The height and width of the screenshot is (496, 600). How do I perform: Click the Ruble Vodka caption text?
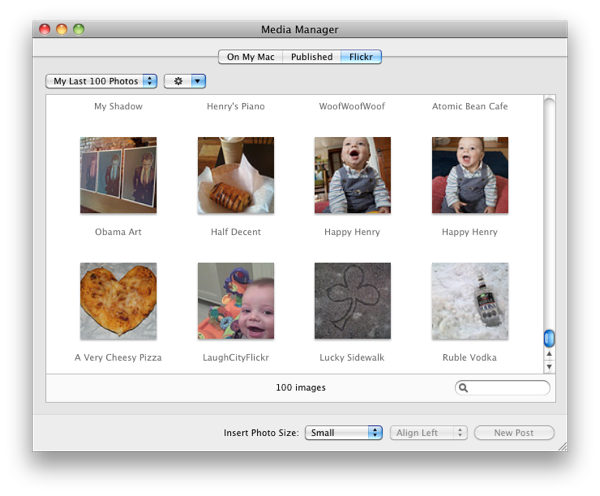tap(470, 357)
